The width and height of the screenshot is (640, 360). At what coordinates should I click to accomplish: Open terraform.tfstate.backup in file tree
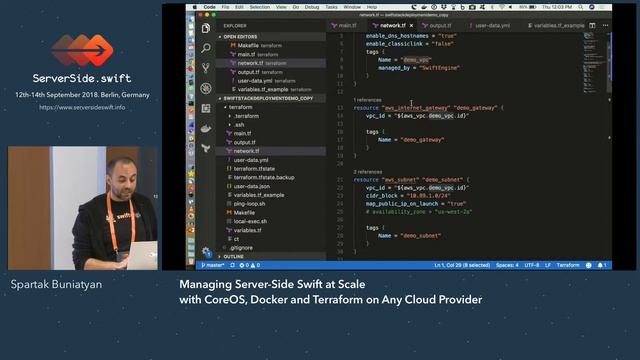pos(264,178)
